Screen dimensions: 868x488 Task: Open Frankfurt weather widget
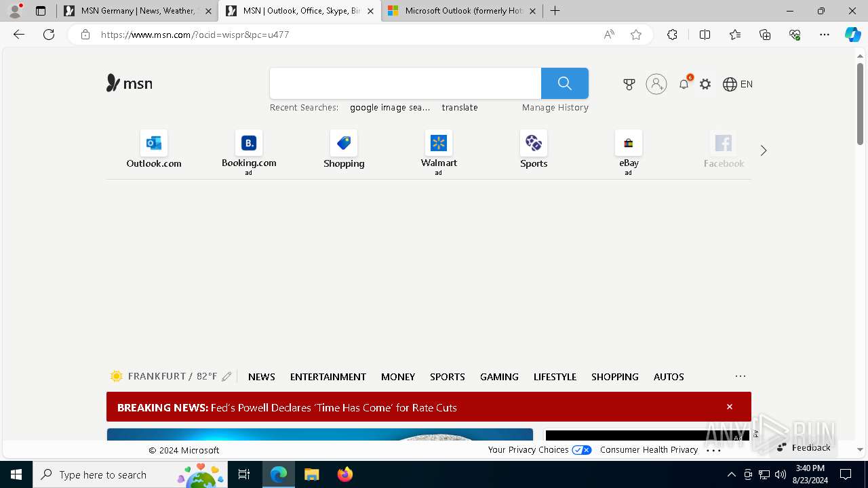coord(163,376)
